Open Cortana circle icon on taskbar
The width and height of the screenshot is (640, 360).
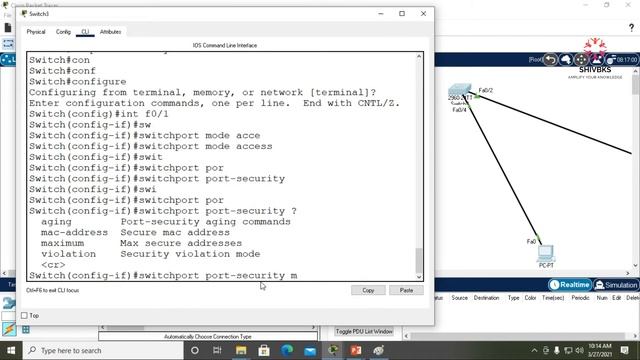(195, 350)
